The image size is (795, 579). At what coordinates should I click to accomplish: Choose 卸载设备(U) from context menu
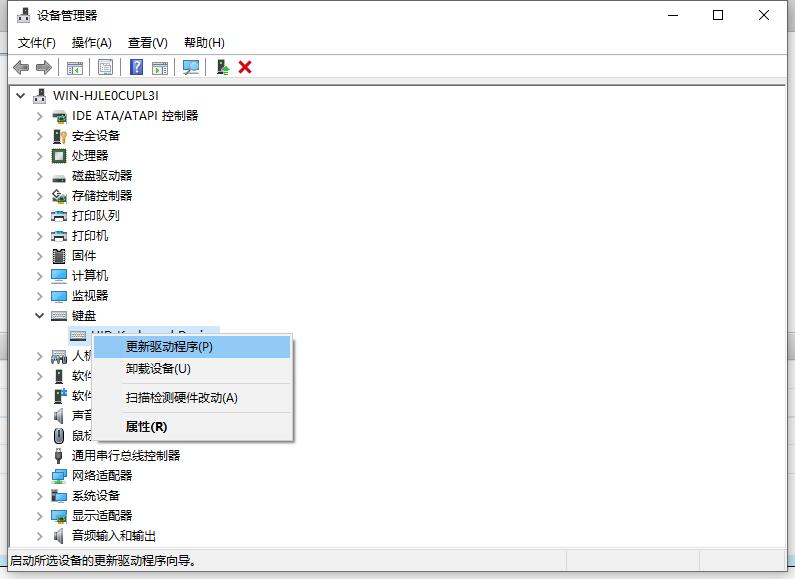click(x=192, y=369)
